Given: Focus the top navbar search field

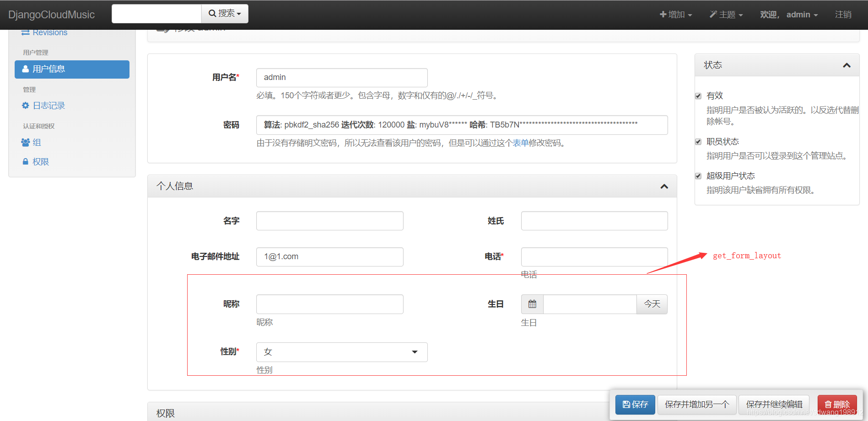Looking at the screenshot, I should tap(156, 14).
